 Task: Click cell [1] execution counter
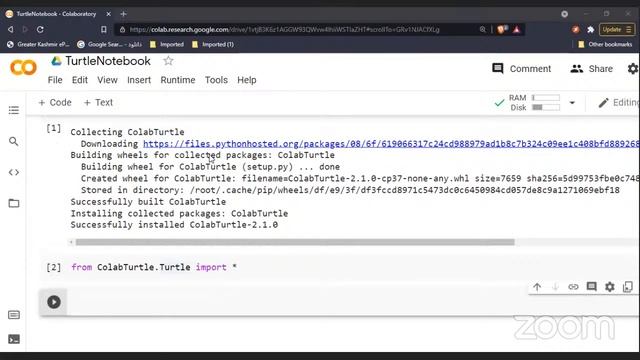tap(53, 129)
